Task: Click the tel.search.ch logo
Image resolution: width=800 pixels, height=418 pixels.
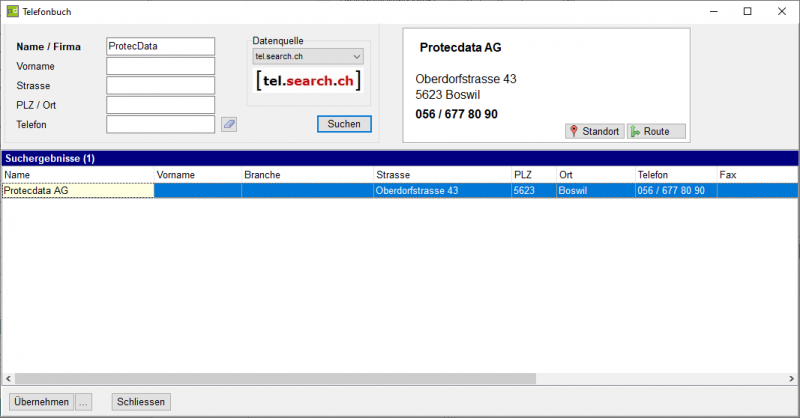Action: [308, 81]
